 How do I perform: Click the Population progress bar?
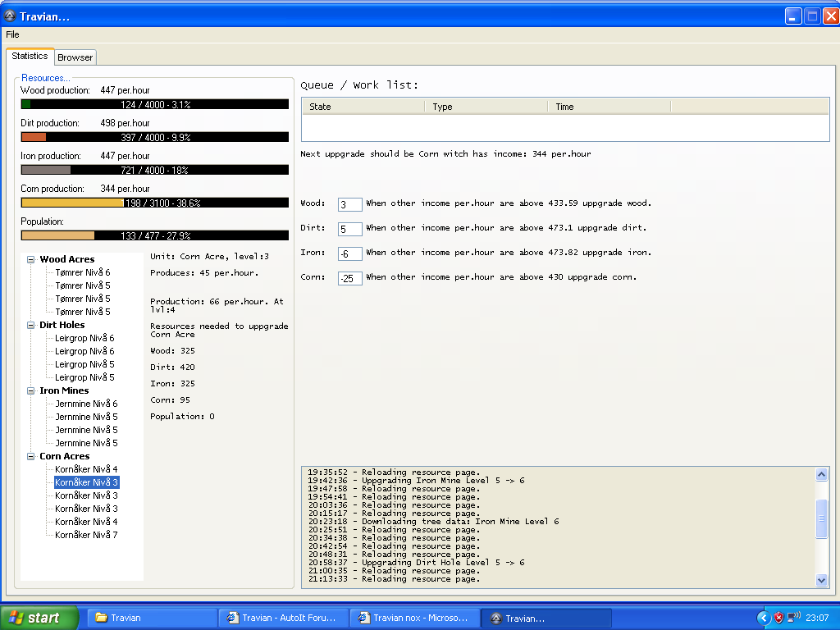pos(155,235)
